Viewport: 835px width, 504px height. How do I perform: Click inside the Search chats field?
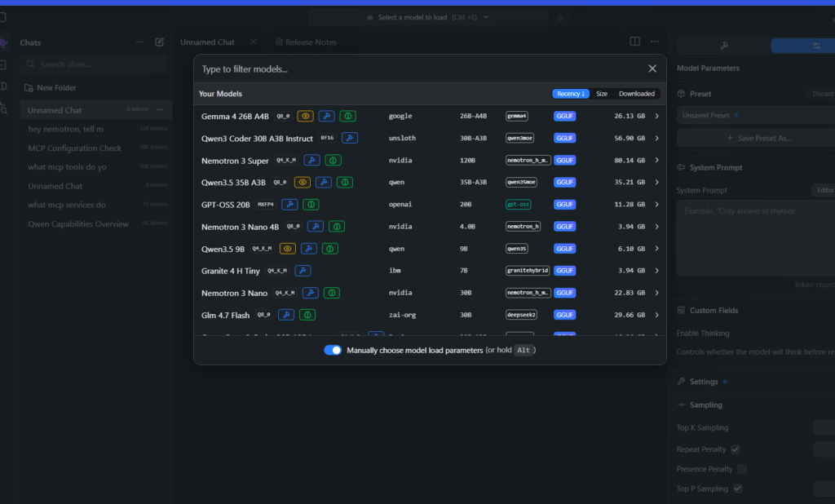[x=90, y=64]
